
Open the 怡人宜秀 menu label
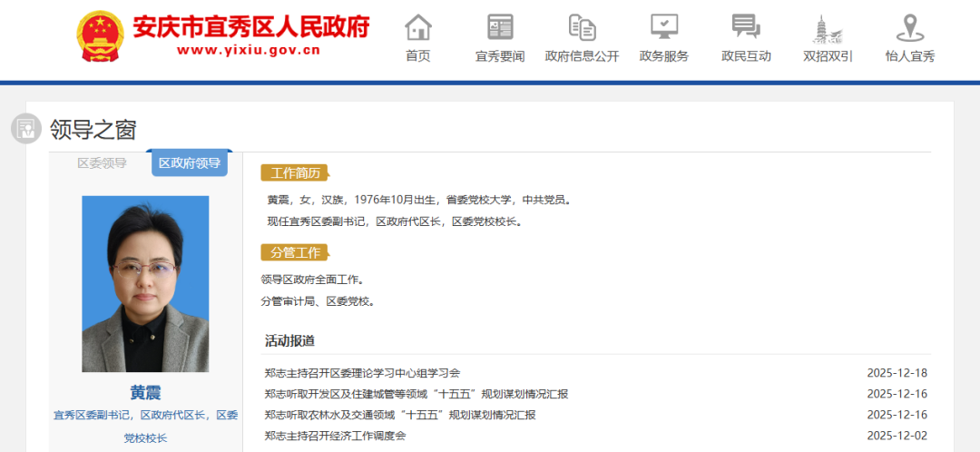910,56
